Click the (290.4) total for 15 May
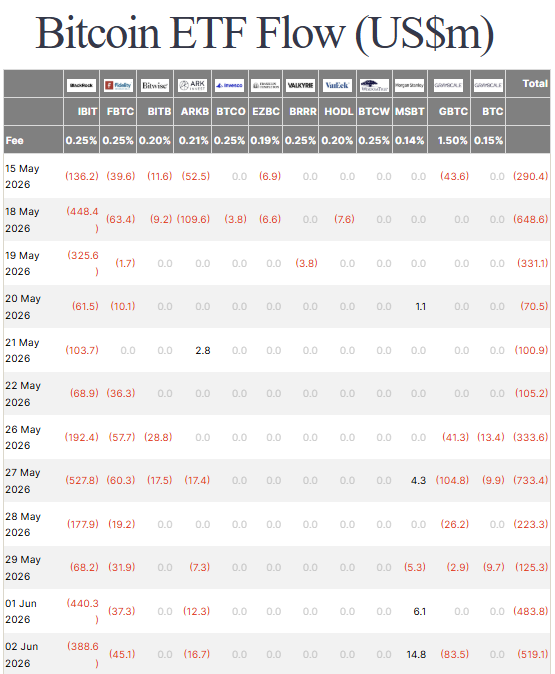The height and width of the screenshot is (674, 555). [x=530, y=176]
